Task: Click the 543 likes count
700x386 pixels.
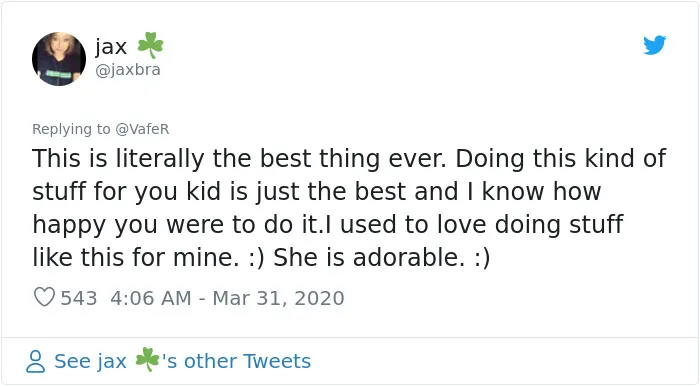Action: pos(79,298)
